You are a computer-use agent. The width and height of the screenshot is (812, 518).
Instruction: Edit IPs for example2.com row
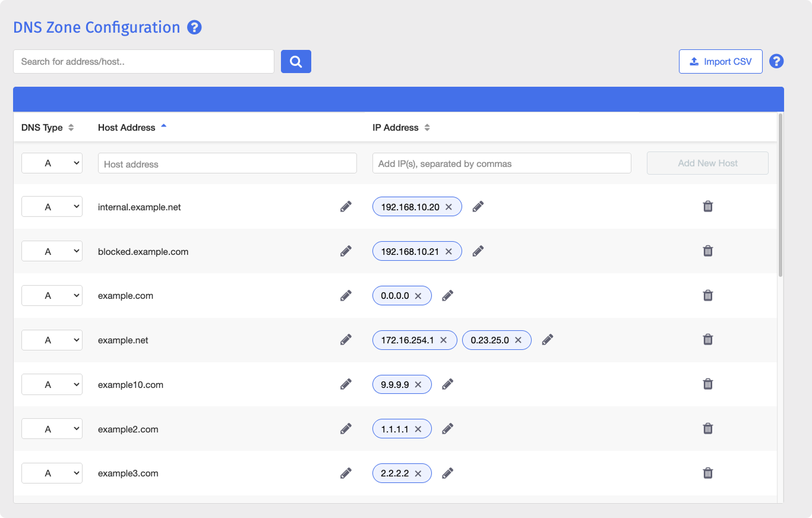point(448,429)
